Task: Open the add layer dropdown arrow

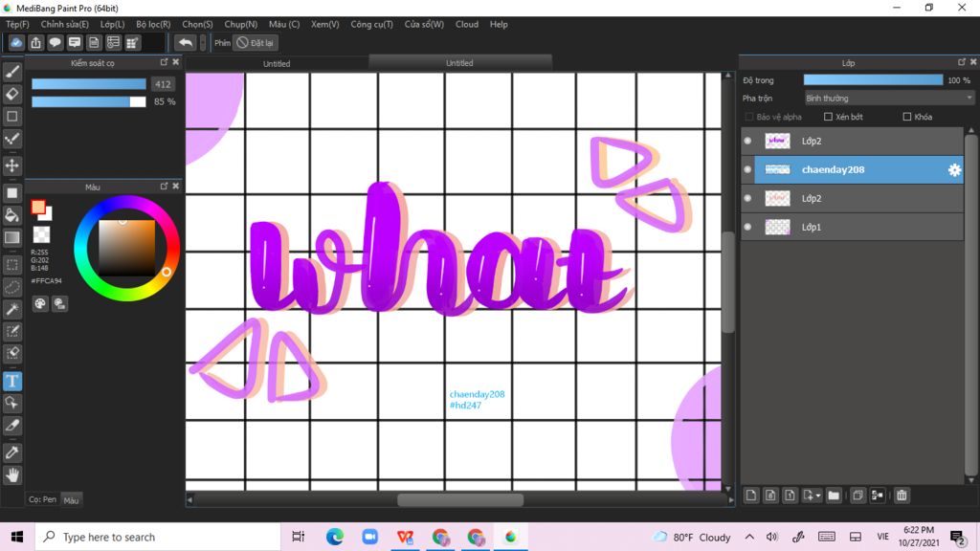Action: point(818,496)
